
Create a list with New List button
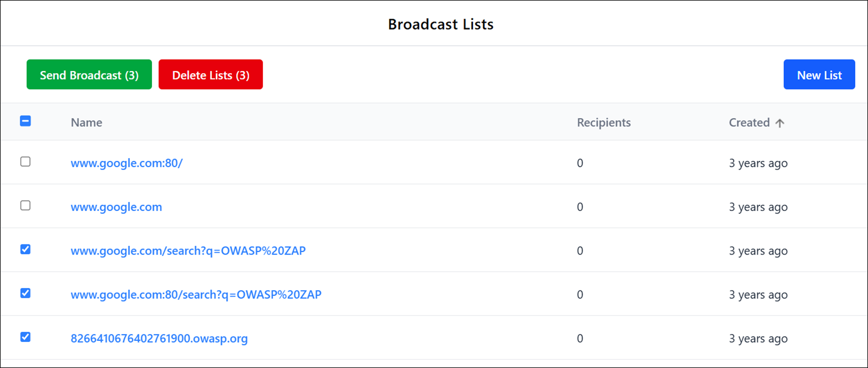[x=819, y=75]
